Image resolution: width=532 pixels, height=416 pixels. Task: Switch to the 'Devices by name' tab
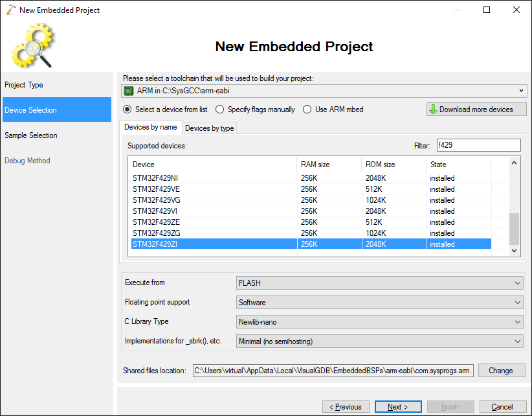(x=151, y=127)
